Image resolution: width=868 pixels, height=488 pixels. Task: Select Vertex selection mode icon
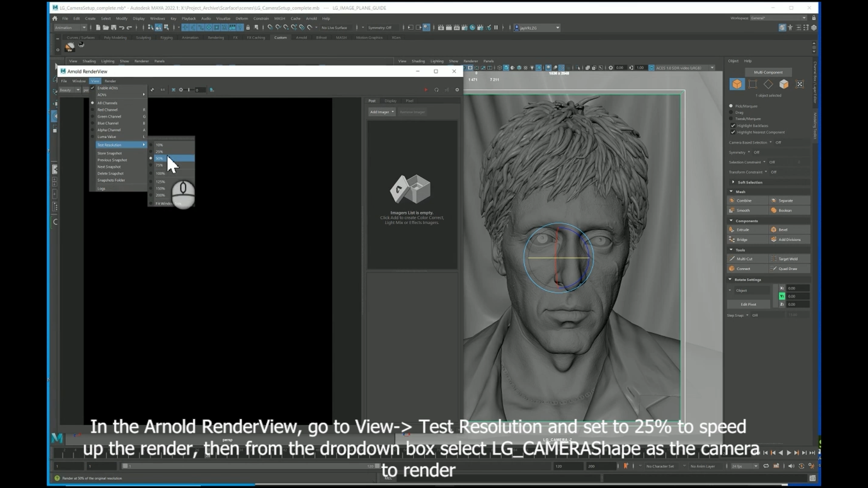tap(753, 84)
